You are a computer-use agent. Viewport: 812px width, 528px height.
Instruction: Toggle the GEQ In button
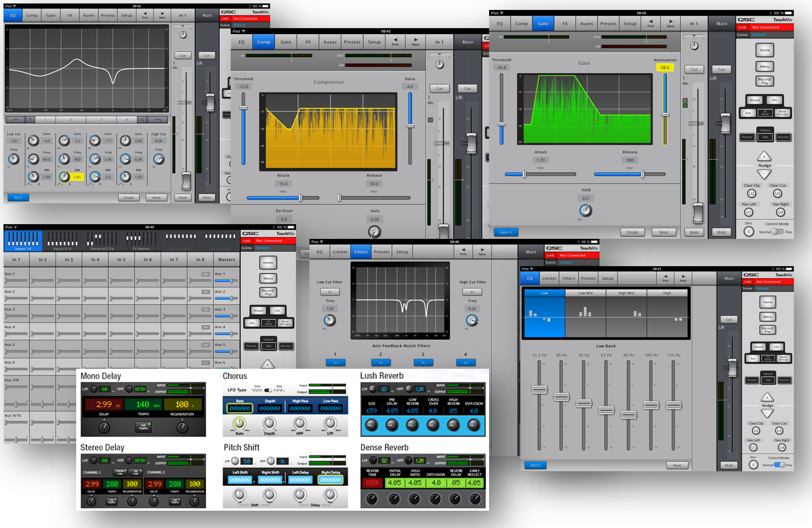click(535, 465)
